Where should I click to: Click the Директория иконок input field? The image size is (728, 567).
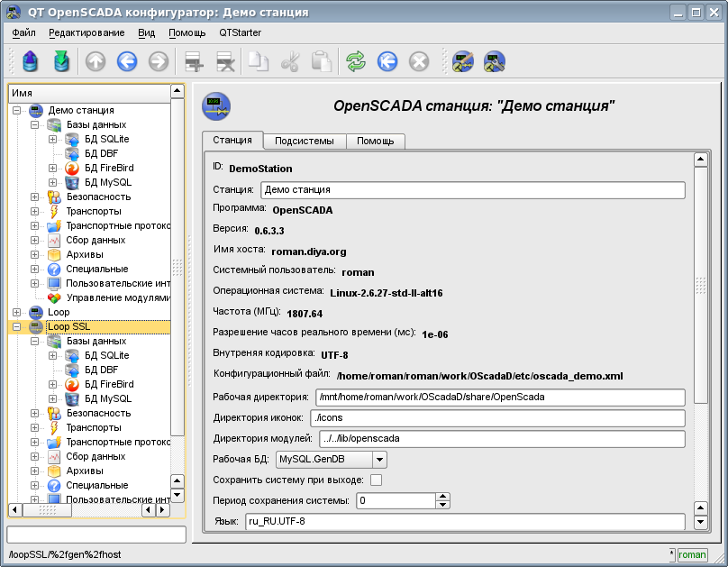click(x=497, y=418)
